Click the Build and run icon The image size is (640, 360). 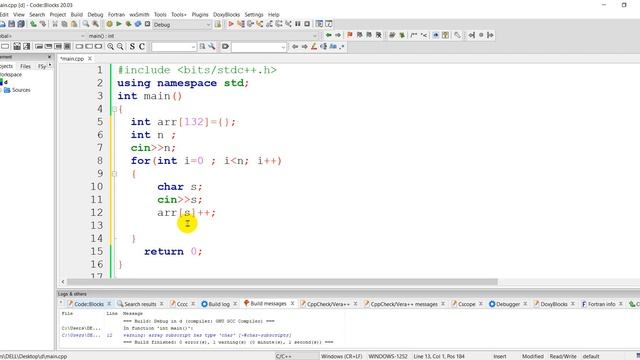pos(128,24)
